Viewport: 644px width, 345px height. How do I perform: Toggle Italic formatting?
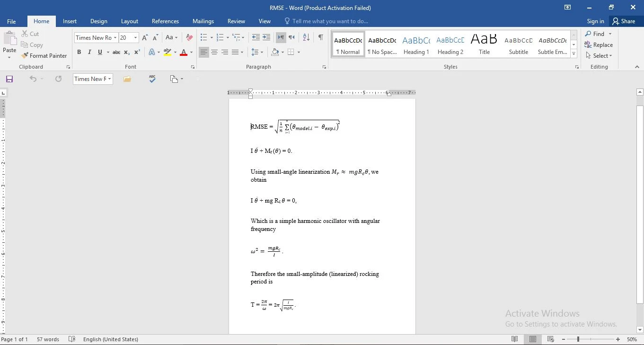89,52
